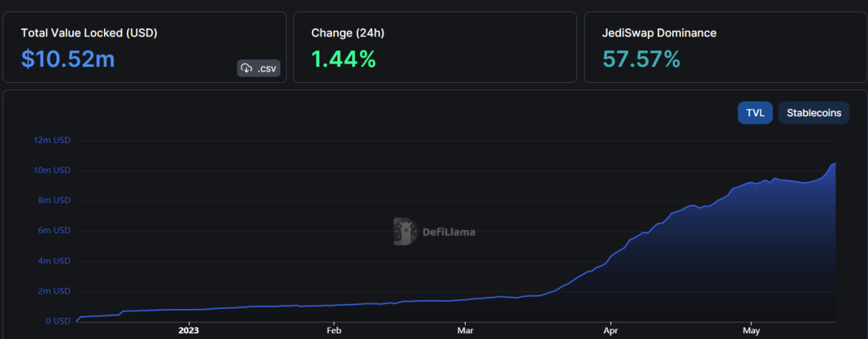This screenshot has width=868, height=339.
Task: Click the 1.44% 24h change value
Action: 343,59
